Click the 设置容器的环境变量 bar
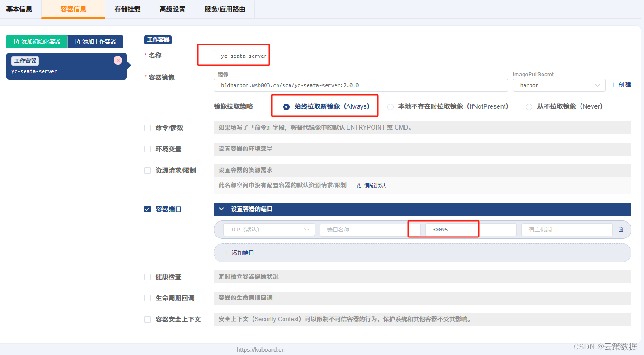644x355 pixels. point(422,149)
